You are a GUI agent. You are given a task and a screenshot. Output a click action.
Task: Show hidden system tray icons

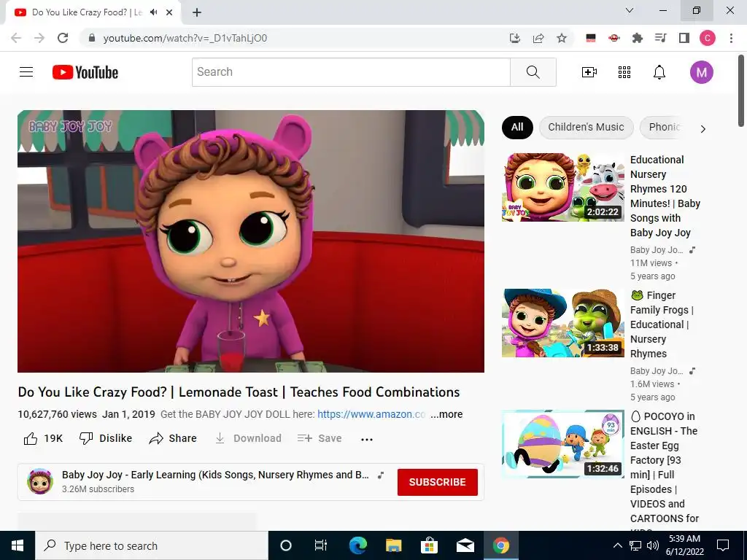[617, 545]
